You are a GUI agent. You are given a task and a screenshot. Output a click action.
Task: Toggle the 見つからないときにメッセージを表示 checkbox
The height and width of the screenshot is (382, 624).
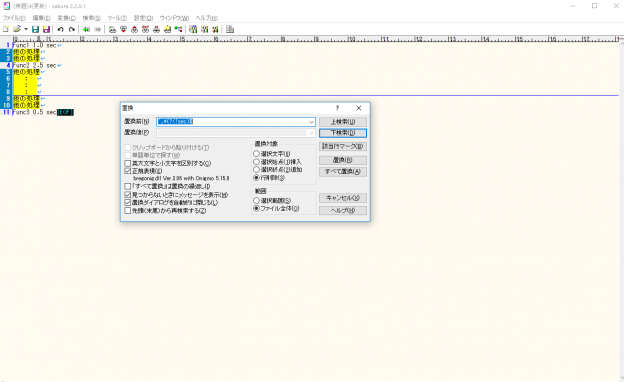(x=128, y=195)
